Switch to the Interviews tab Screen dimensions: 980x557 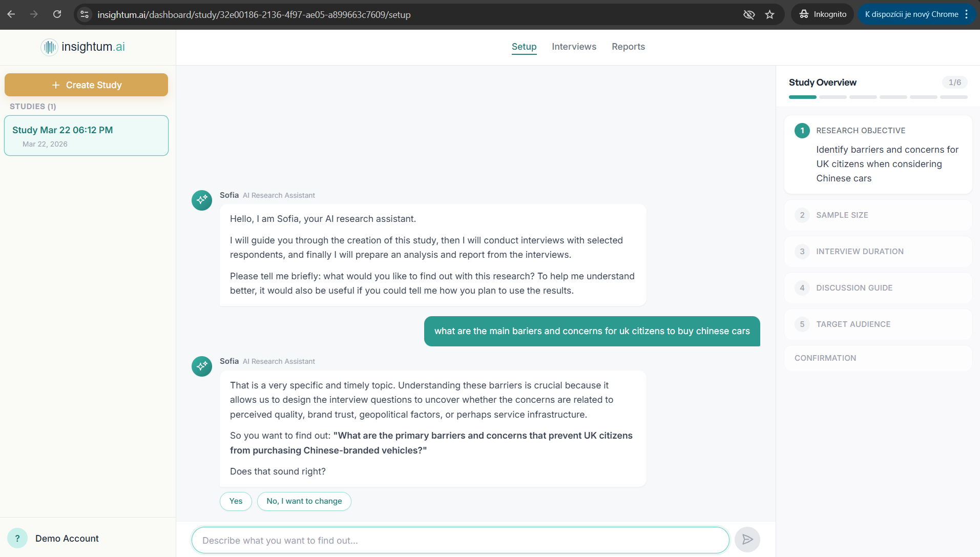tap(574, 47)
